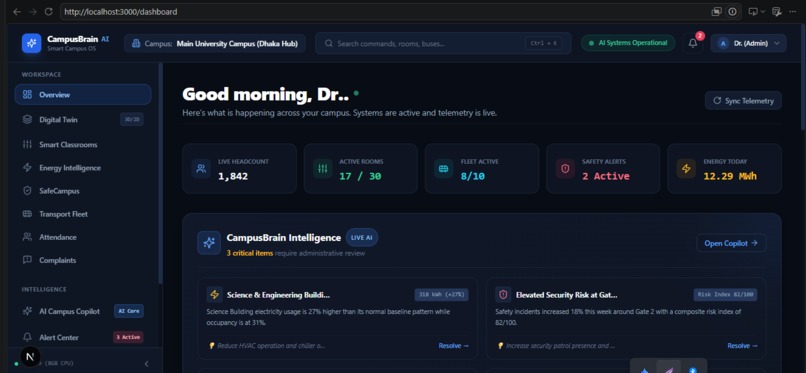Click the Fleet Active bus icon
806x373 pixels.
click(x=444, y=169)
